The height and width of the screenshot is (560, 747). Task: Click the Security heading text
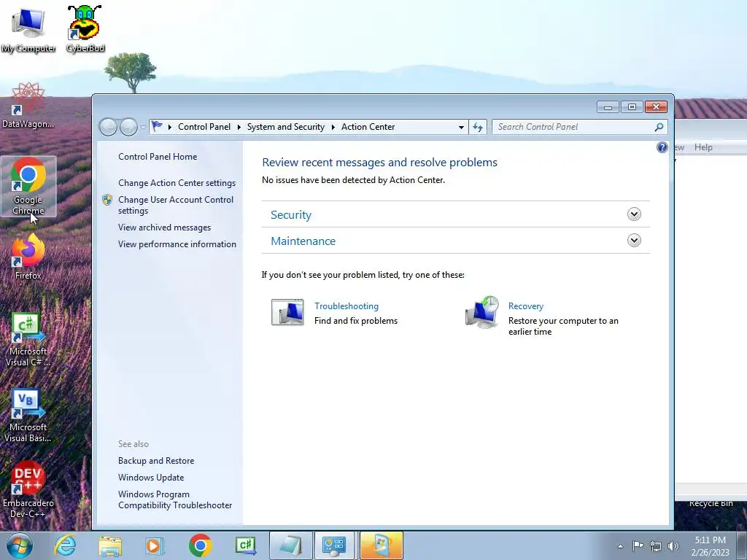coord(291,215)
